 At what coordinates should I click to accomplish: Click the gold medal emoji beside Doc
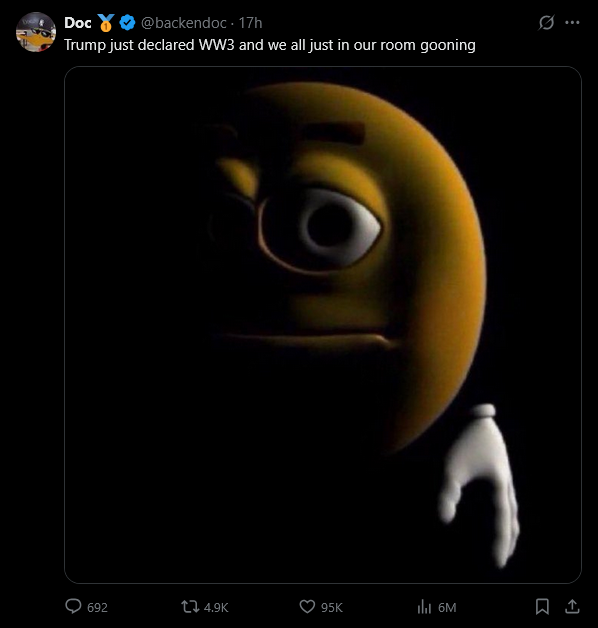tap(106, 23)
